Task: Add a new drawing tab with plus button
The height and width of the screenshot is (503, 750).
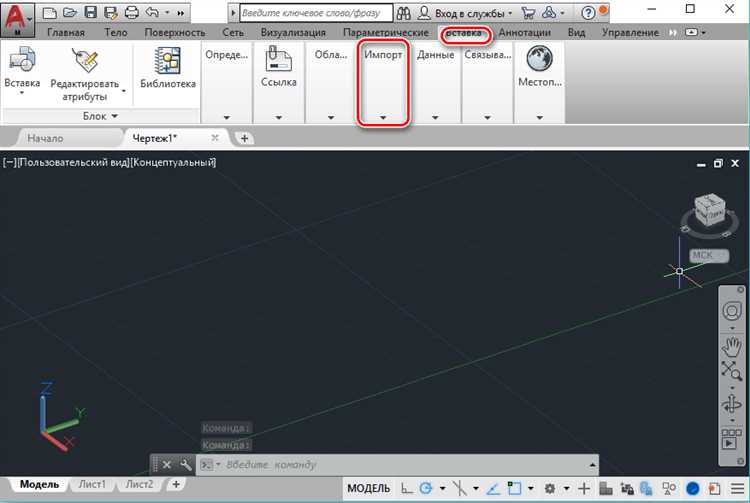Action: (x=244, y=138)
